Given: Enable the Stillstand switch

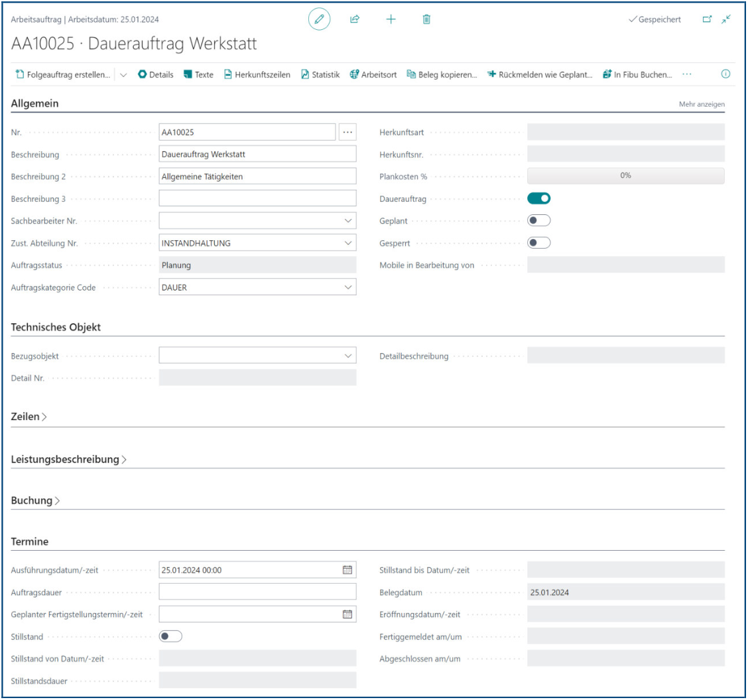Looking at the screenshot, I should tap(170, 636).
